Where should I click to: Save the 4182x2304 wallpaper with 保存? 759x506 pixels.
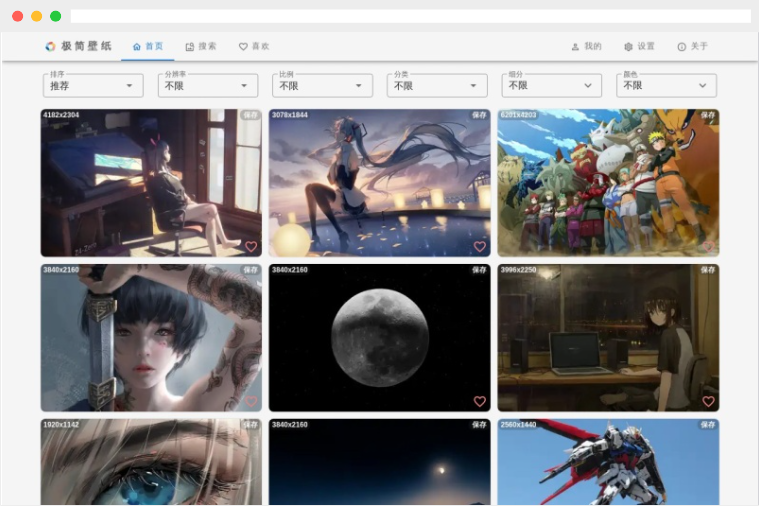coord(250,115)
